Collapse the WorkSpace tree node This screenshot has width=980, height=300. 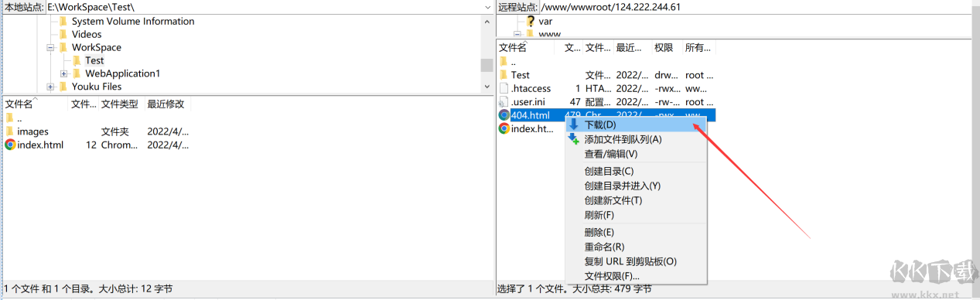(x=51, y=47)
